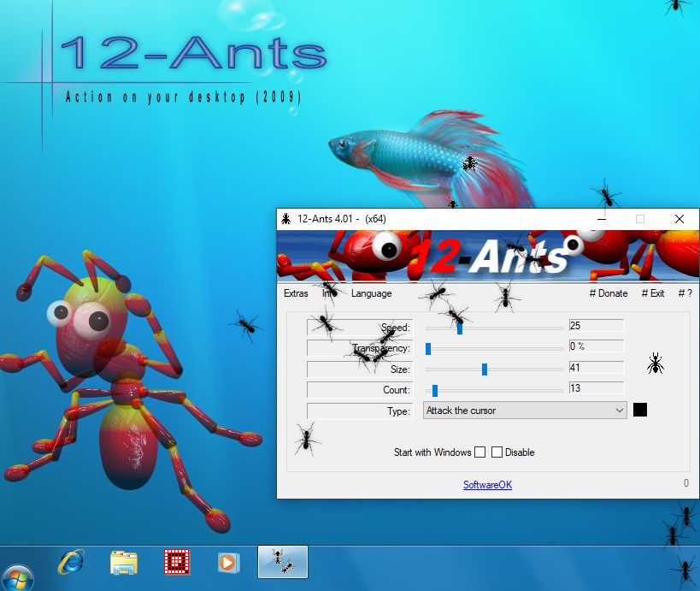The width and height of the screenshot is (700, 591).
Task: Open the Windows Explorer folder on taskbar
Action: point(123,562)
